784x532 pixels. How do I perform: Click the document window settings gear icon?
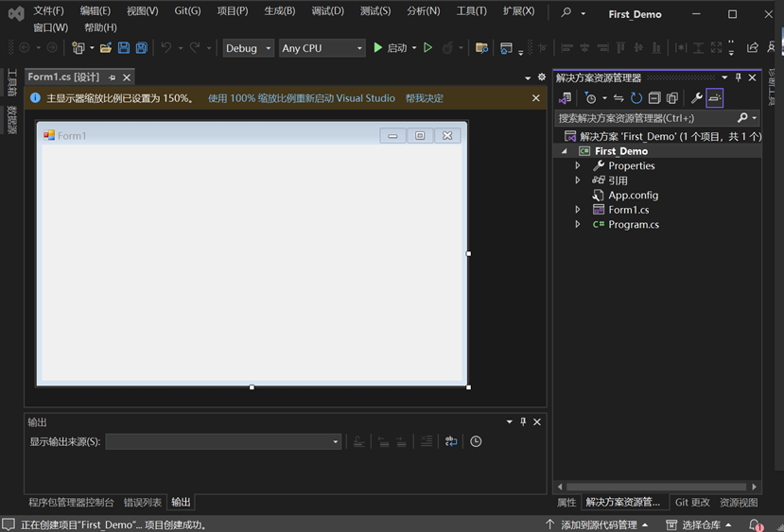[x=542, y=77]
